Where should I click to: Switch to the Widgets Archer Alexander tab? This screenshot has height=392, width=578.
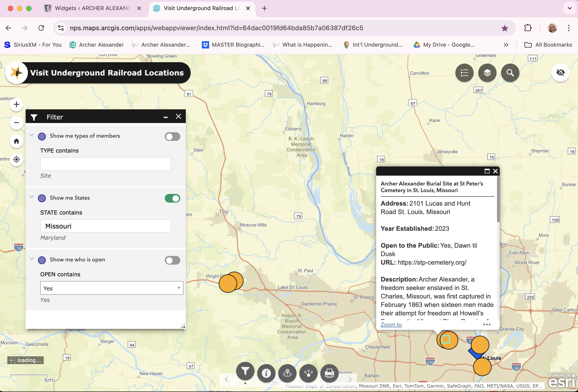pyautogui.click(x=92, y=8)
